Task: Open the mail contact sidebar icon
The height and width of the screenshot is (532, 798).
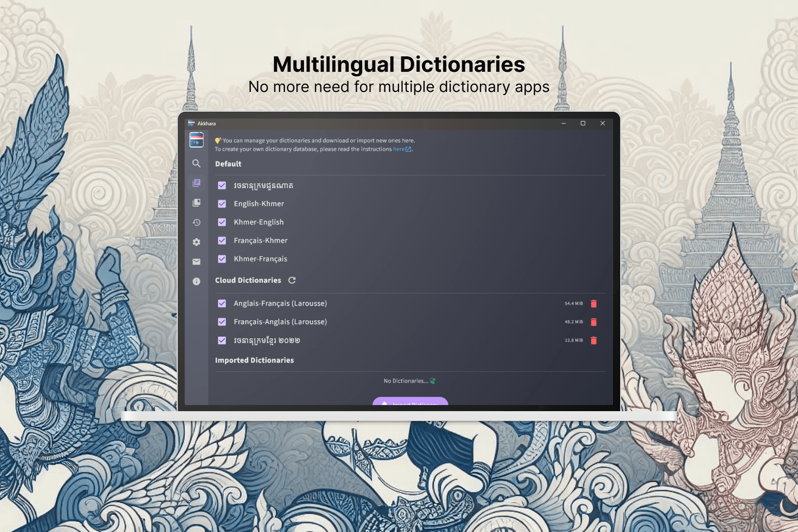Action: (x=196, y=262)
